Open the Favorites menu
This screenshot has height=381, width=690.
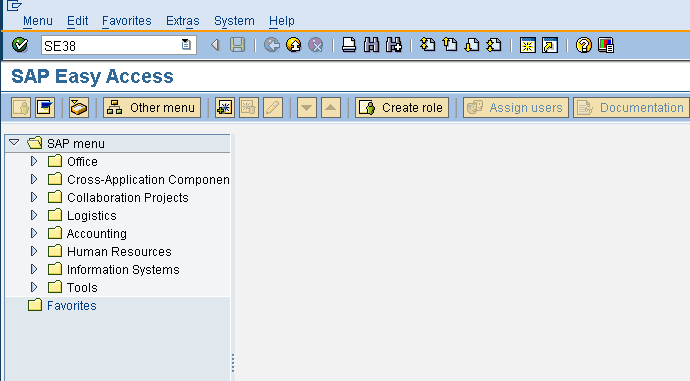127,21
